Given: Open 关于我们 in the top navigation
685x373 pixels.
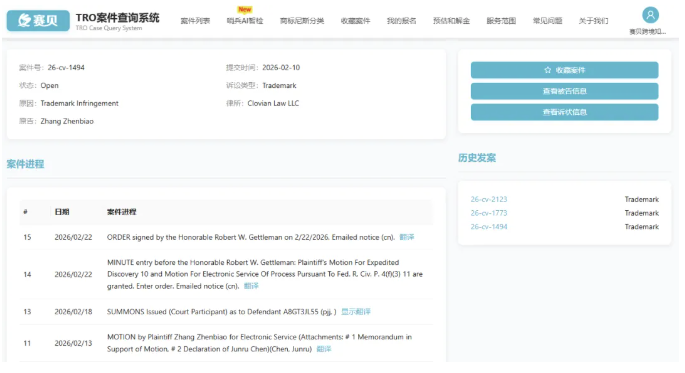Looking at the screenshot, I should pos(593,21).
